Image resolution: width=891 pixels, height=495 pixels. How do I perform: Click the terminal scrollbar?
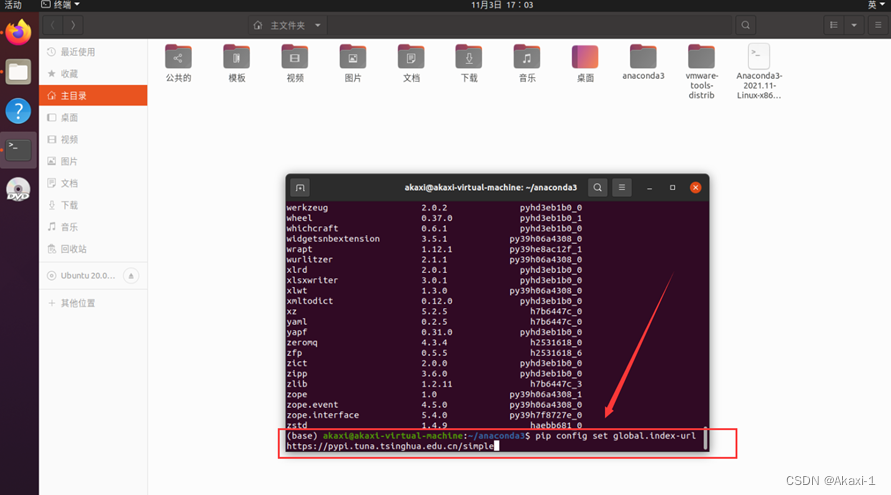[x=705, y=438]
